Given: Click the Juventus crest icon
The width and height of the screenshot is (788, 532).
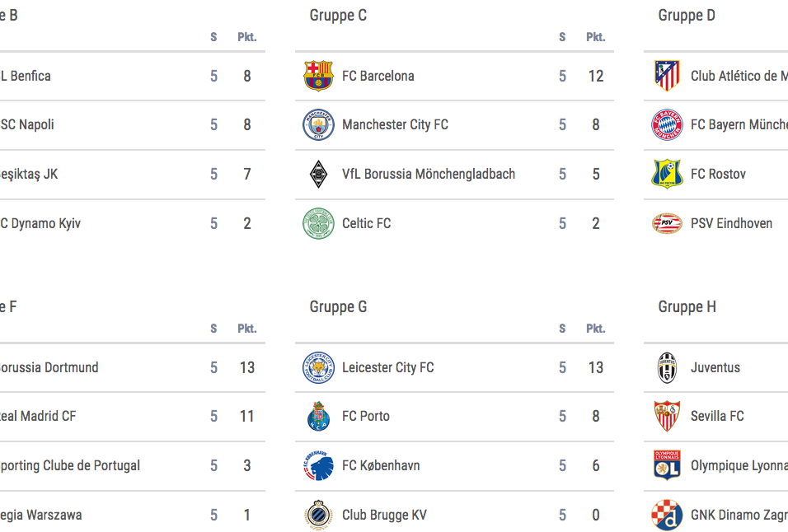Looking at the screenshot, I should click(667, 367).
